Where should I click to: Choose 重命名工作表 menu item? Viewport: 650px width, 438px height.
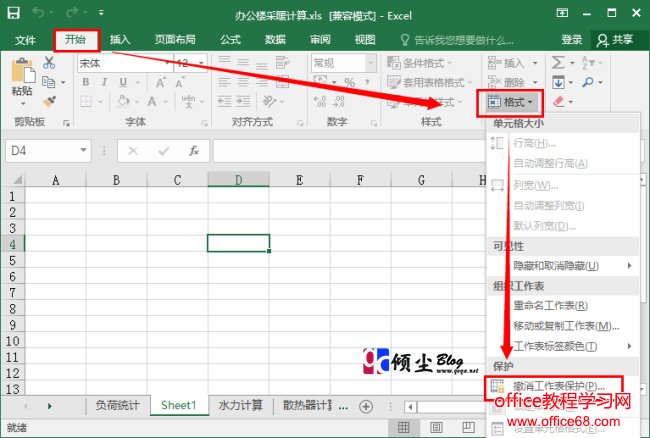(x=563, y=306)
